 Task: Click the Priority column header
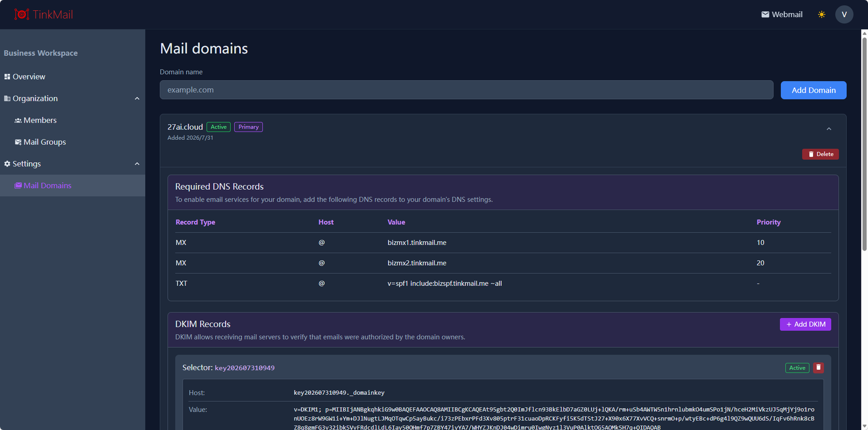click(x=768, y=222)
